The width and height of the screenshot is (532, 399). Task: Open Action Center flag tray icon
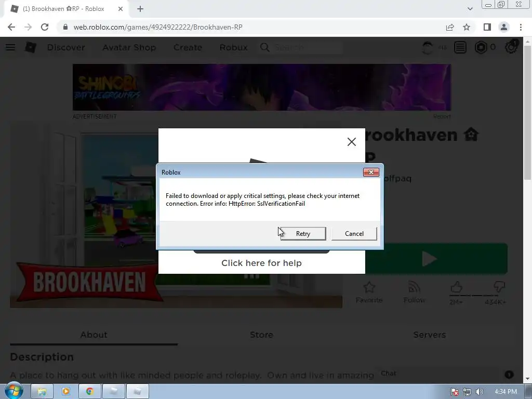454,392
